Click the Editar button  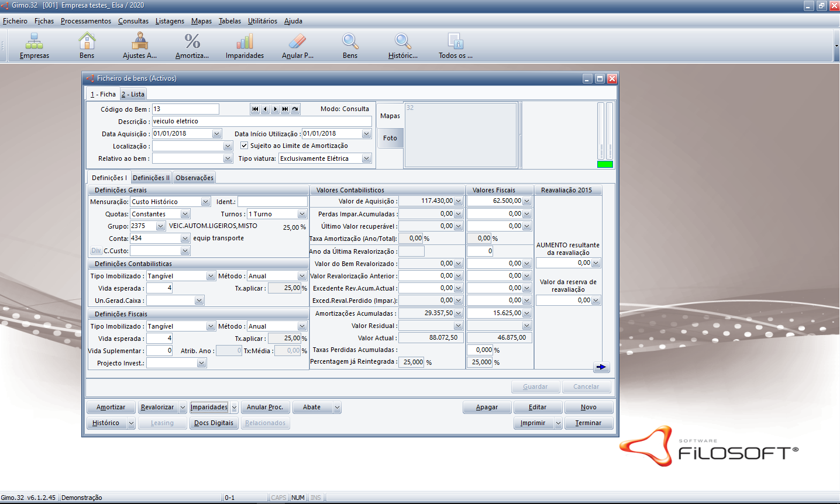537,407
